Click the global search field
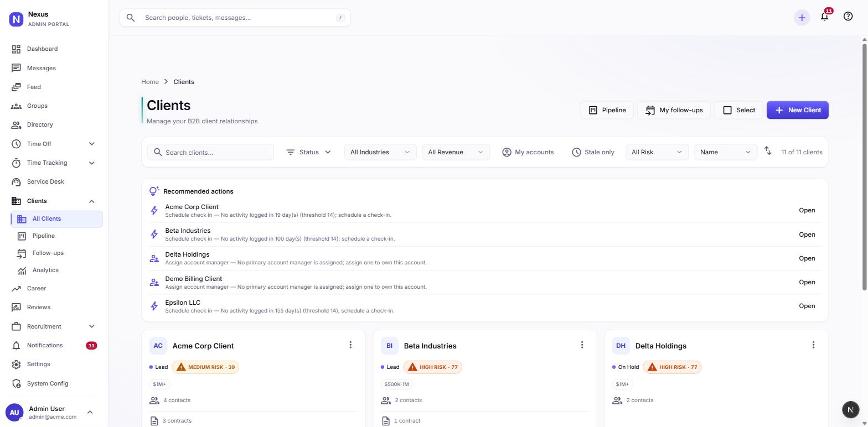 [x=235, y=18]
